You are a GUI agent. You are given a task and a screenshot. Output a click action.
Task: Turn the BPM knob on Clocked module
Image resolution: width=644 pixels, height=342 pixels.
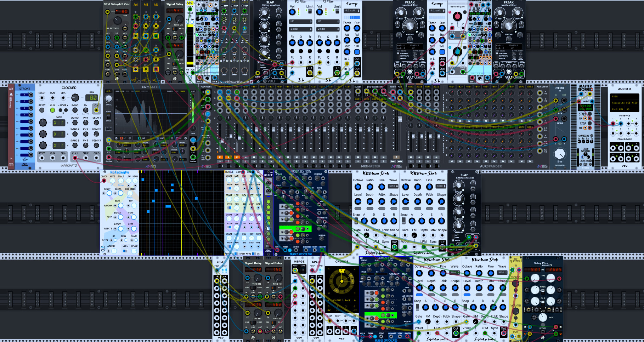pyautogui.click(x=75, y=97)
